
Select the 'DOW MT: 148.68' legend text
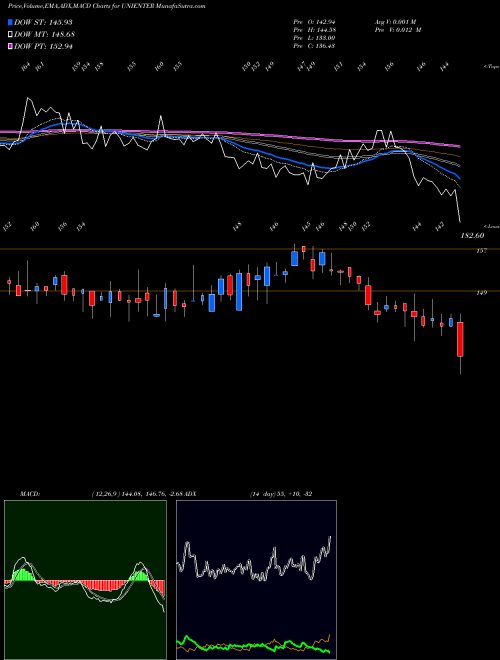(x=44, y=34)
